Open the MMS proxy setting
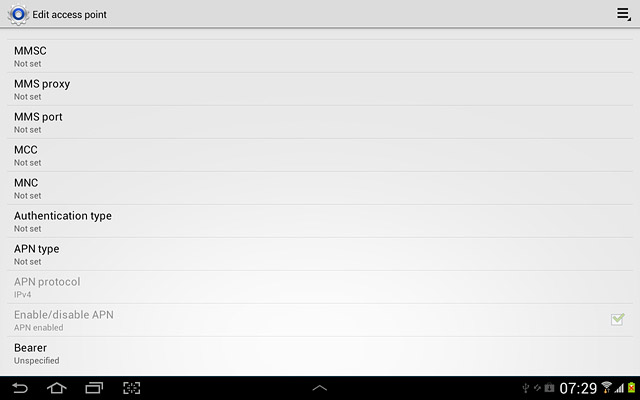Viewport: 640px width, 400px height. (320, 89)
